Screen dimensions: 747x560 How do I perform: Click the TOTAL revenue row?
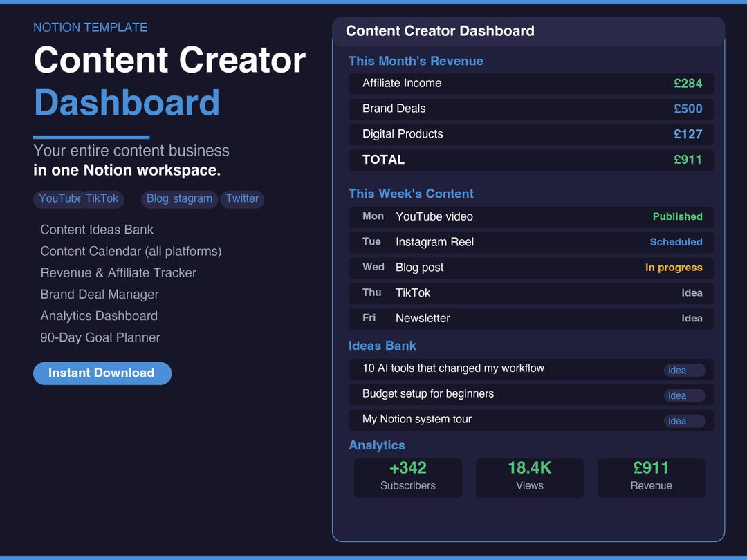[531, 160]
